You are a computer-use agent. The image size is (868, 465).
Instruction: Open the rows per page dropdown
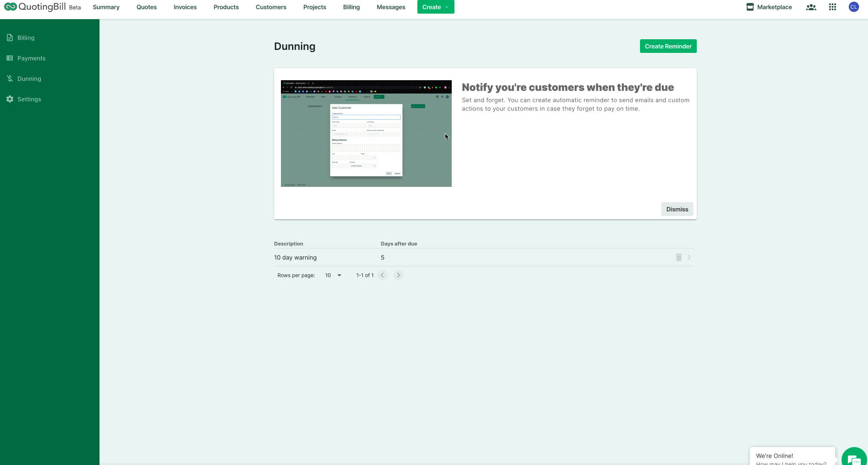tap(333, 275)
